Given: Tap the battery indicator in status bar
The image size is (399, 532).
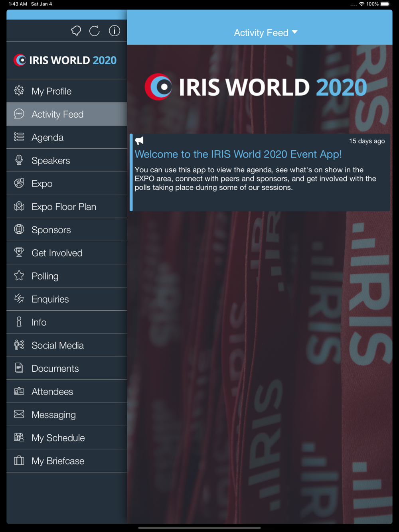Looking at the screenshot, I should 385,4.
